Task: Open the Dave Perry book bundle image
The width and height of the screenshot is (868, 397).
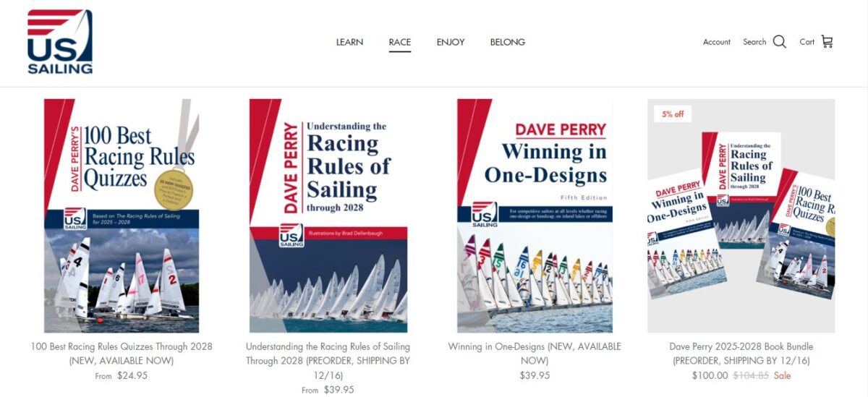Action: [741, 215]
